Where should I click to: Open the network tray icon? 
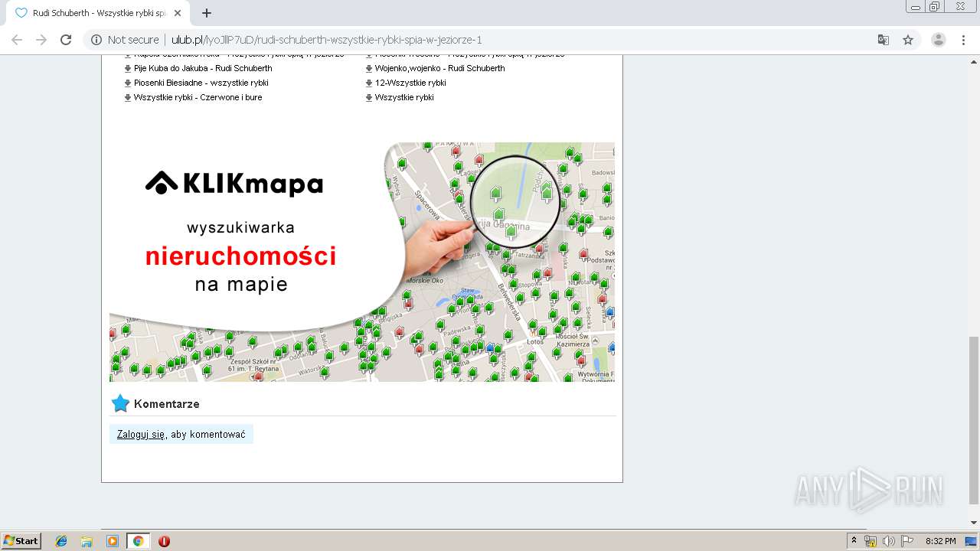871,541
